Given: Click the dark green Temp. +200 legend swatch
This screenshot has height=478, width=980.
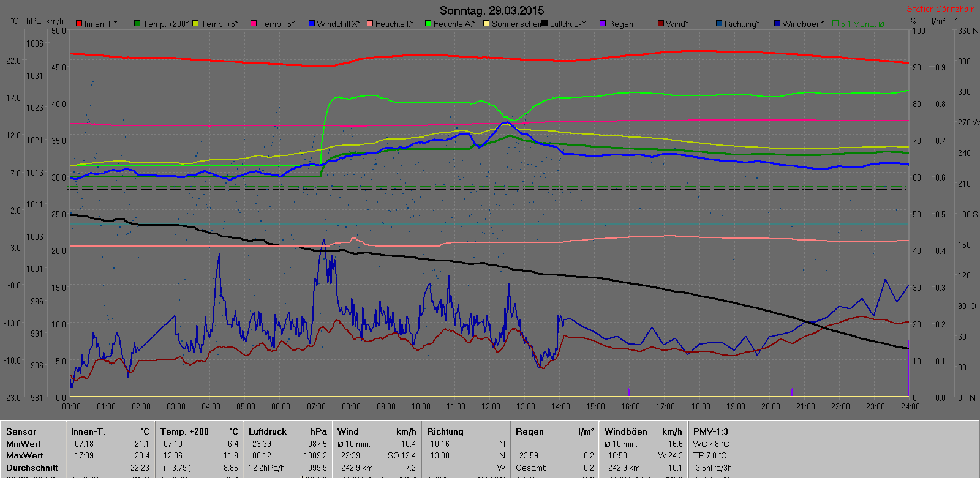Looking at the screenshot, I should [137, 24].
